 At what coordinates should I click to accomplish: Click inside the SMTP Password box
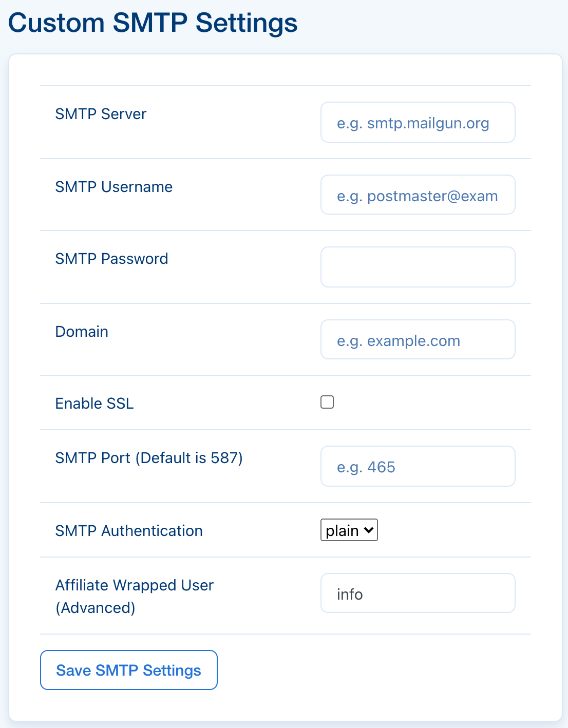click(418, 266)
